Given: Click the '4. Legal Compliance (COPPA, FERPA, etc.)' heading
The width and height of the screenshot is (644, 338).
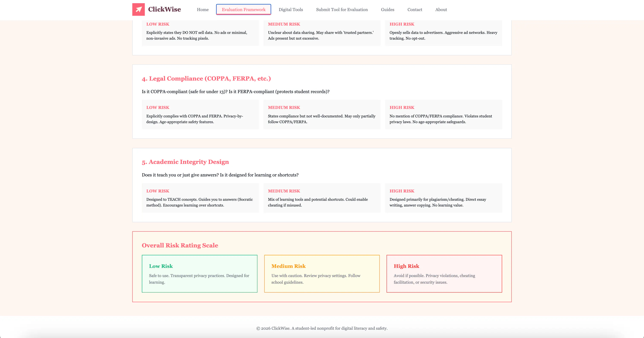Looking at the screenshot, I should pyautogui.click(x=206, y=79).
